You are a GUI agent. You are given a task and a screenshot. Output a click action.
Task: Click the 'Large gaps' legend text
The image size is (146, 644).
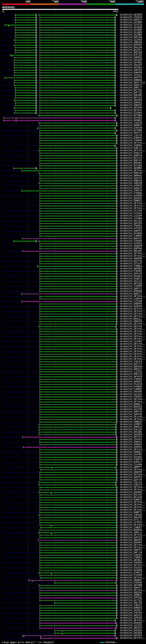pos(10,642)
